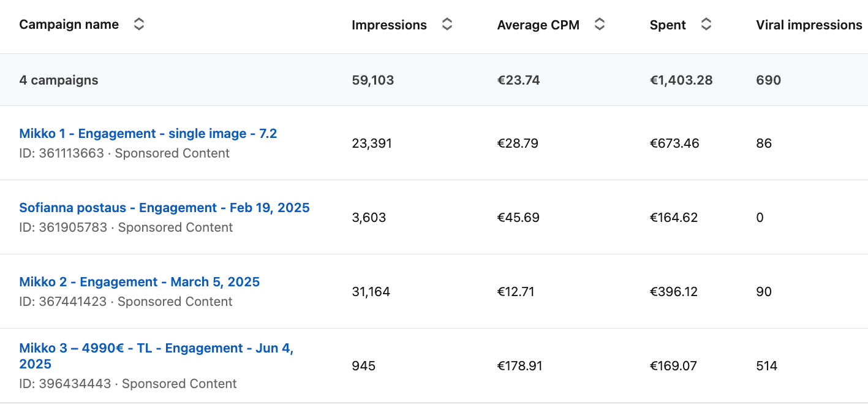Click the 4 campaigns summary row label
The height and width of the screenshot is (404, 868).
tap(58, 80)
